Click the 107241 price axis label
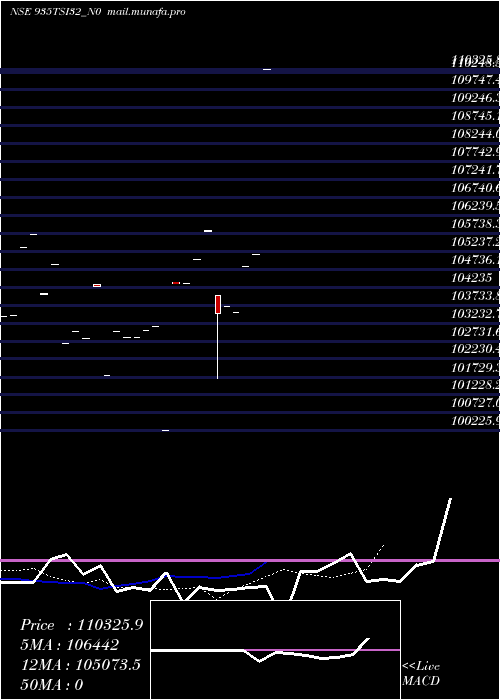This screenshot has height=700, width=500. coord(475,170)
